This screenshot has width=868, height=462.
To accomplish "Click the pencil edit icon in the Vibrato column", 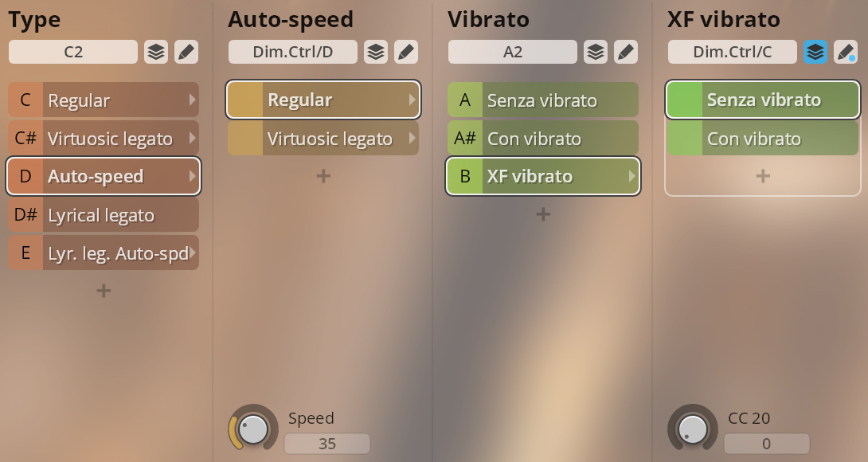I will tap(626, 52).
